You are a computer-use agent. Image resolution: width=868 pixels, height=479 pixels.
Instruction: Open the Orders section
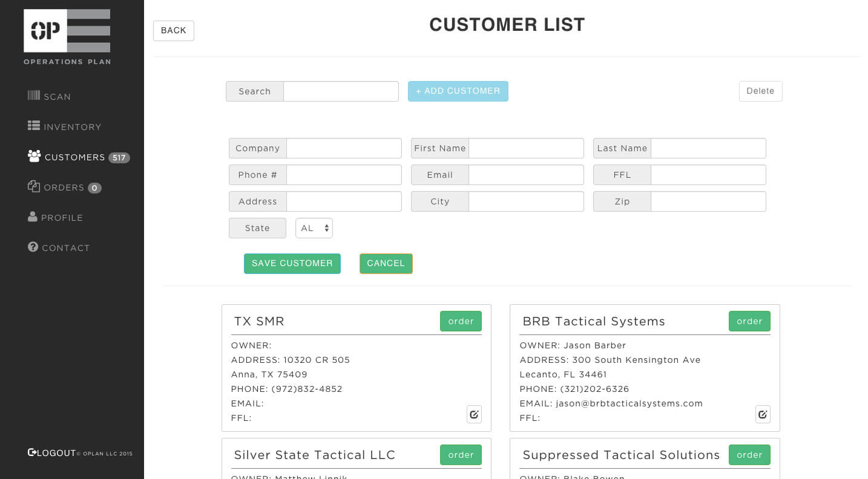tap(64, 187)
